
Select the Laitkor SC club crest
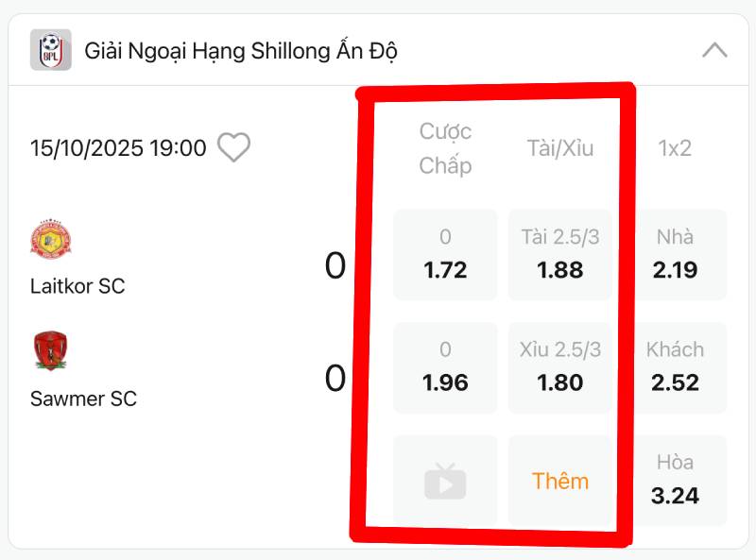(x=50, y=239)
